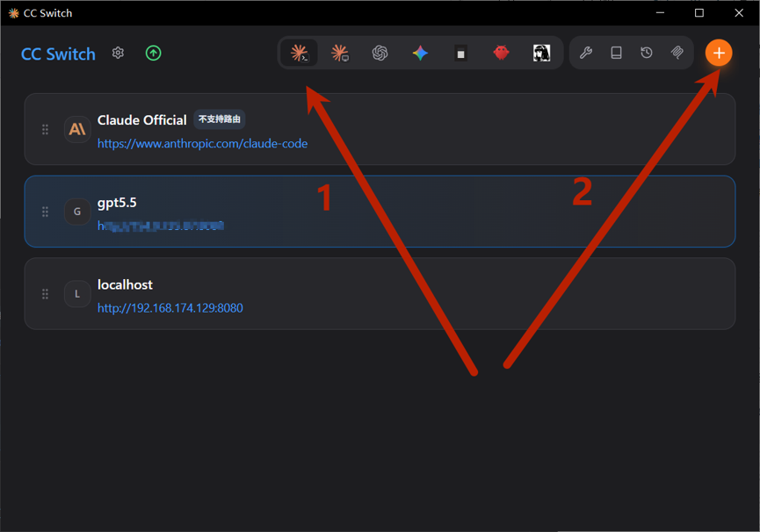Close the CC Switch window
This screenshot has height=532, width=760.
739,12
